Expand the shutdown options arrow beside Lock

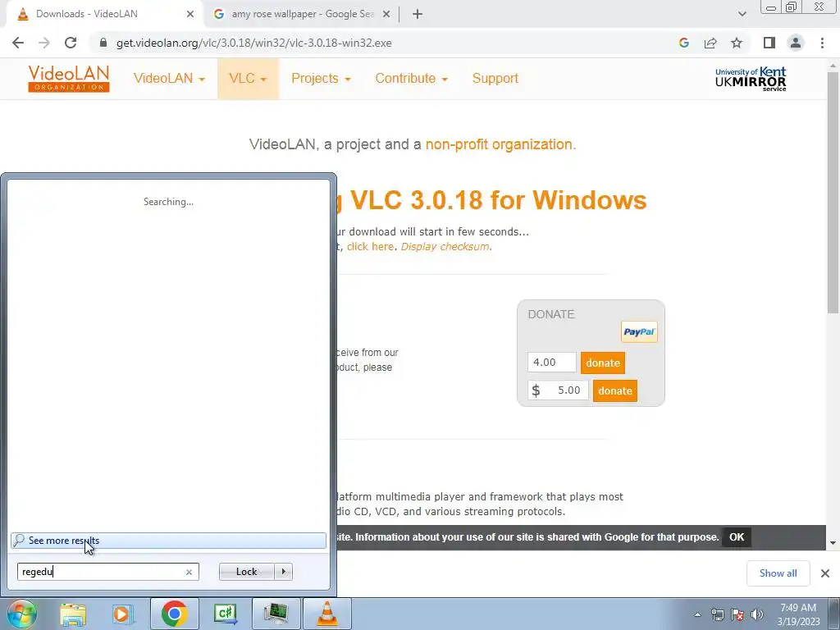click(x=283, y=572)
